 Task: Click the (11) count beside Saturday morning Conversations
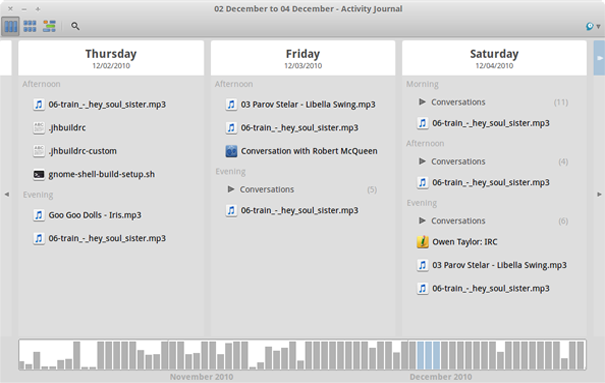[x=561, y=102]
